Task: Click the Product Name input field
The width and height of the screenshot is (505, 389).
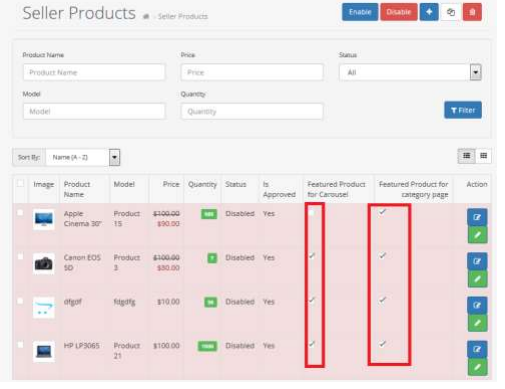Action: [94, 72]
